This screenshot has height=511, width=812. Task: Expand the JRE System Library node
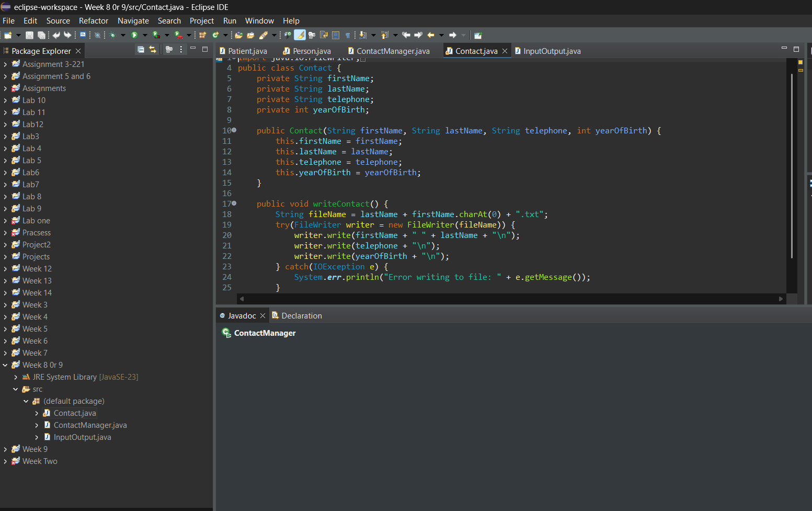(x=16, y=377)
